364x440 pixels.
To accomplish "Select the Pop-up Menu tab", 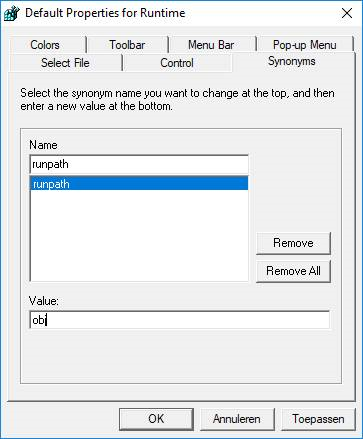I will pyautogui.click(x=304, y=45).
